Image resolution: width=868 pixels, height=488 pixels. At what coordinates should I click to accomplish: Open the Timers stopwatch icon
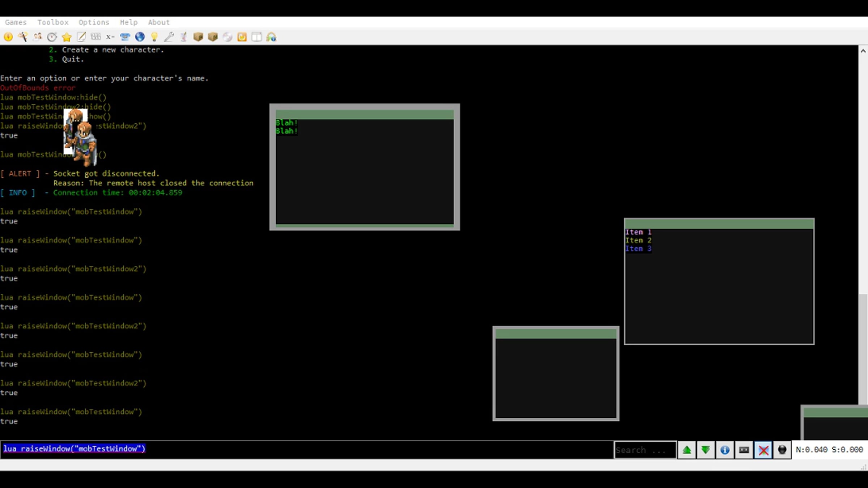pos(52,37)
